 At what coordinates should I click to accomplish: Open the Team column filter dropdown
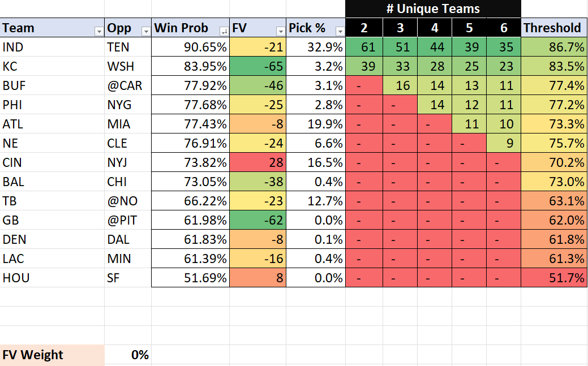[99, 31]
